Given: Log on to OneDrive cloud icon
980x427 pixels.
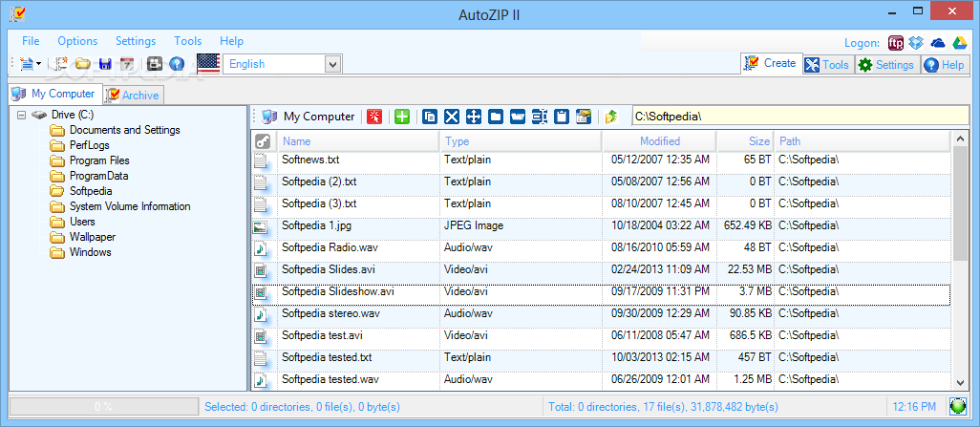Looking at the screenshot, I should [x=938, y=43].
